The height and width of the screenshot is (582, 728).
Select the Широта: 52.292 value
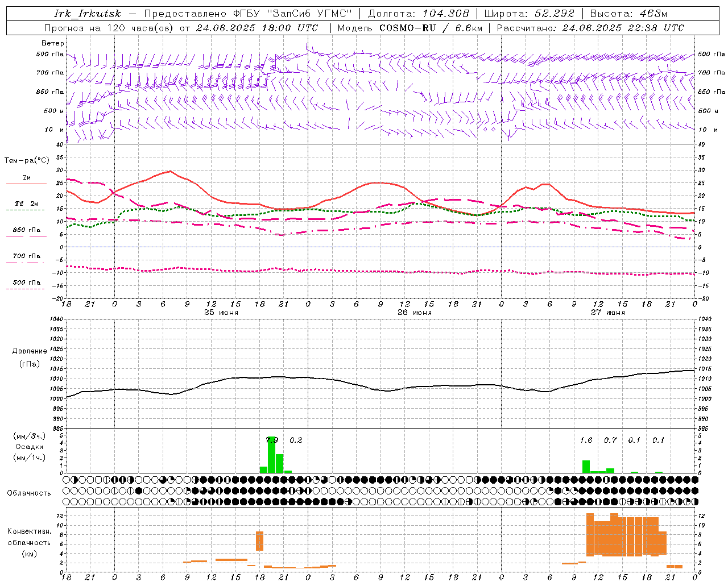pos(530,14)
